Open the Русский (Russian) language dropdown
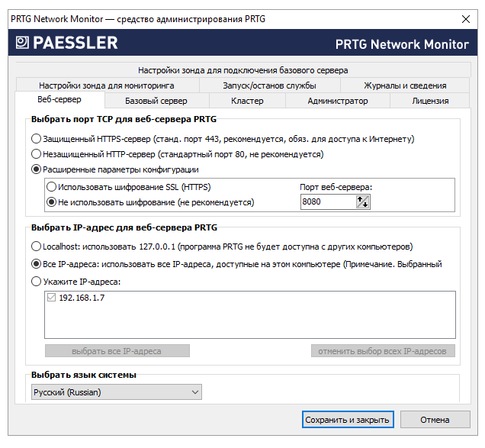Viewport: 485px width, 448px height. 117,392
